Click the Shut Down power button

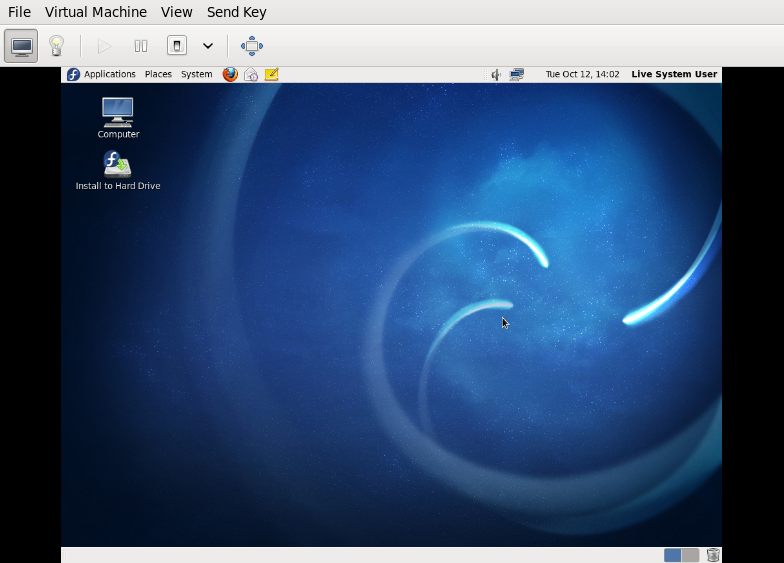[177, 46]
